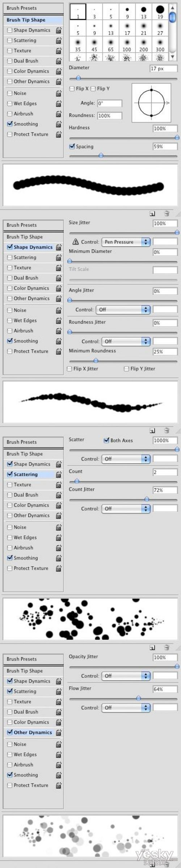Click the warning triangle beside Pen Pressure control

click(x=76, y=242)
